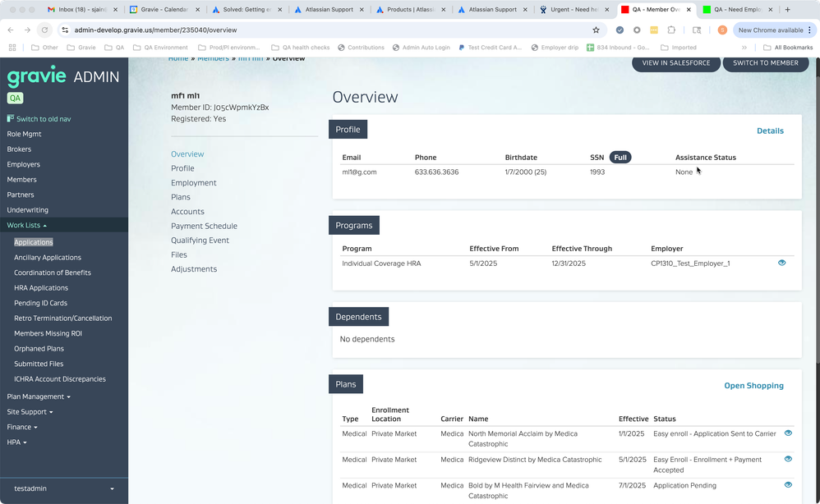
Task: Open the New Chrome available menu
Action: pos(775,30)
